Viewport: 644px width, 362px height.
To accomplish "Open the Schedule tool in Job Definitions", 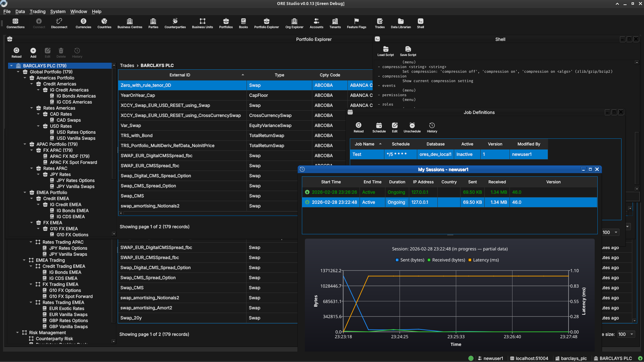I will point(379,127).
